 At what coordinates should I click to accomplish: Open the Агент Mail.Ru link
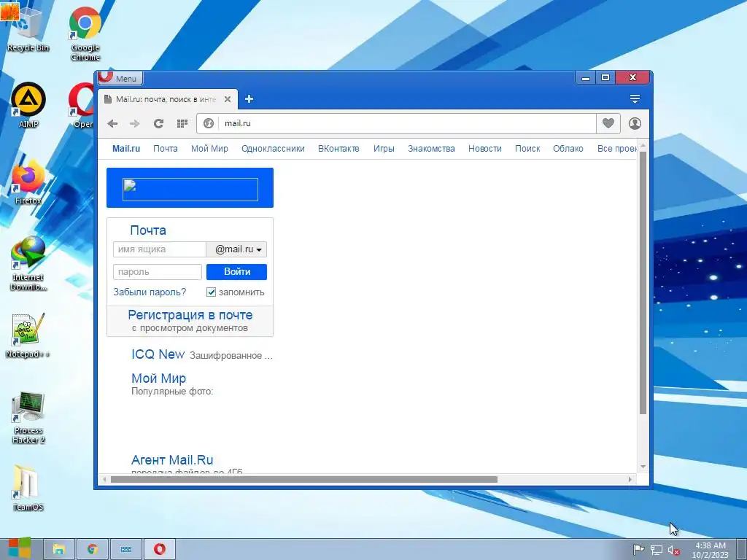(x=172, y=460)
